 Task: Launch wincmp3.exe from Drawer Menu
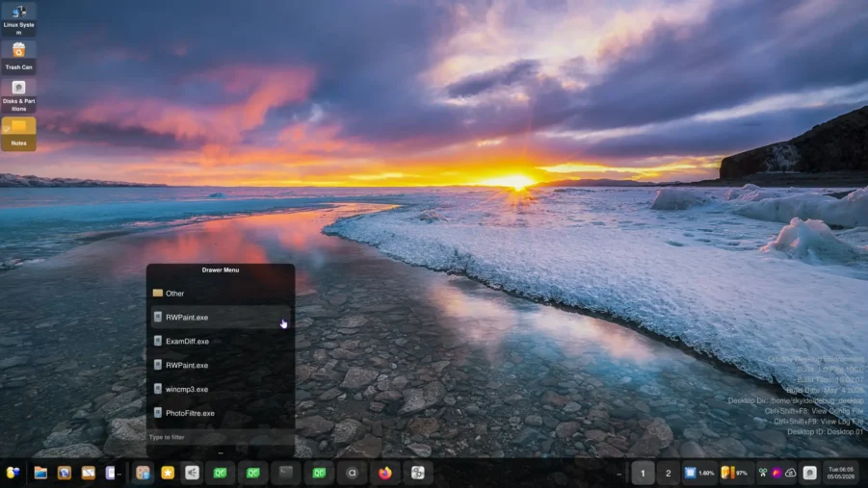click(x=221, y=390)
